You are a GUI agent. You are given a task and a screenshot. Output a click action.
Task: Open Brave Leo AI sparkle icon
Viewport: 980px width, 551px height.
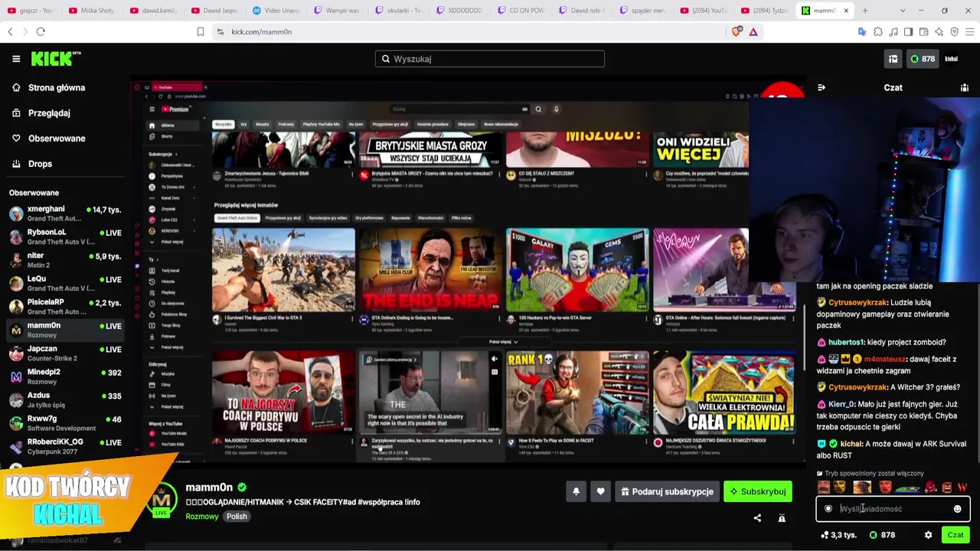(x=939, y=31)
